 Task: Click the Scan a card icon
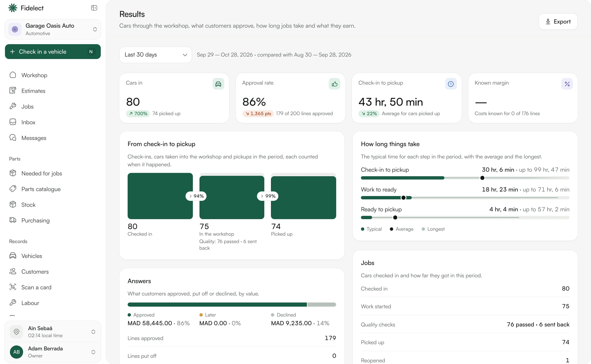[13, 287]
